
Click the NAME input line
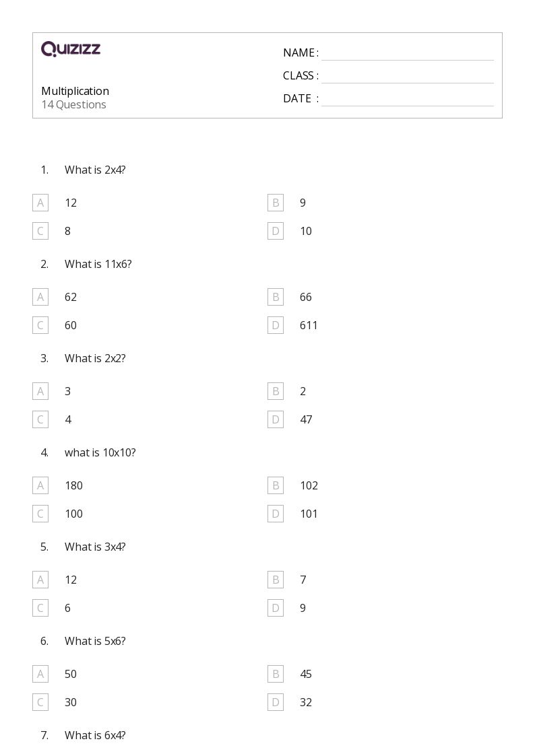coord(408,53)
